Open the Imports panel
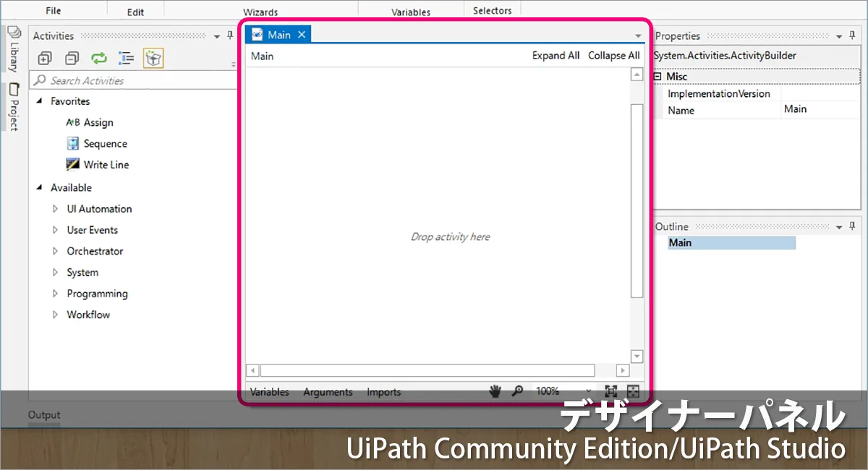Viewport: 868px width, 470px height. pyautogui.click(x=383, y=392)
